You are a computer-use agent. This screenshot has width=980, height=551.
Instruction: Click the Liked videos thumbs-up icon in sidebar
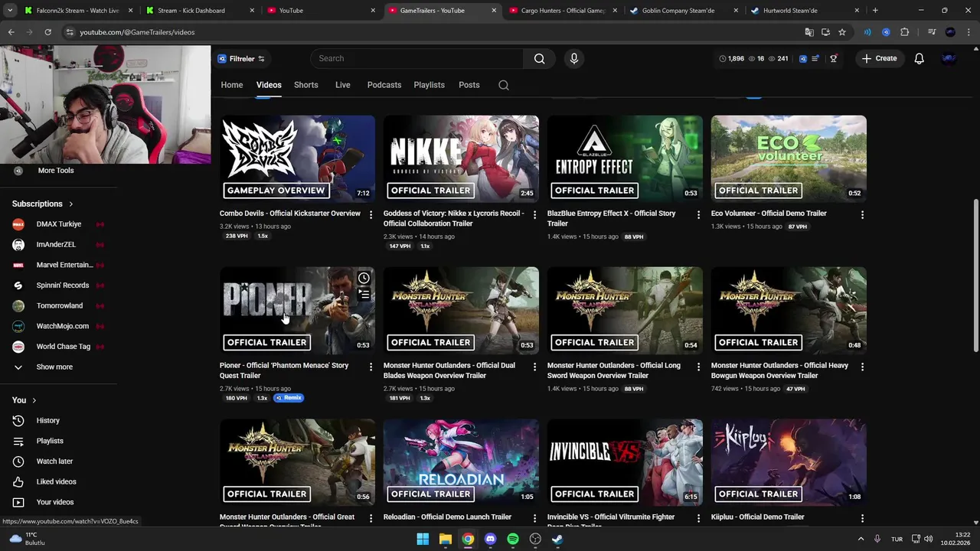(18, 481)
